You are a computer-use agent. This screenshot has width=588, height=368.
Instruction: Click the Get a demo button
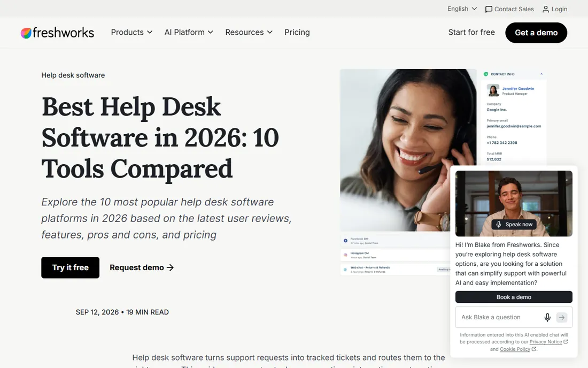pos(536,33)
